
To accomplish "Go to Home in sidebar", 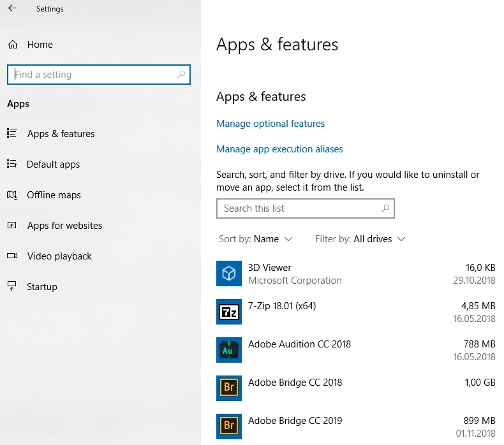I will [40, 45].
